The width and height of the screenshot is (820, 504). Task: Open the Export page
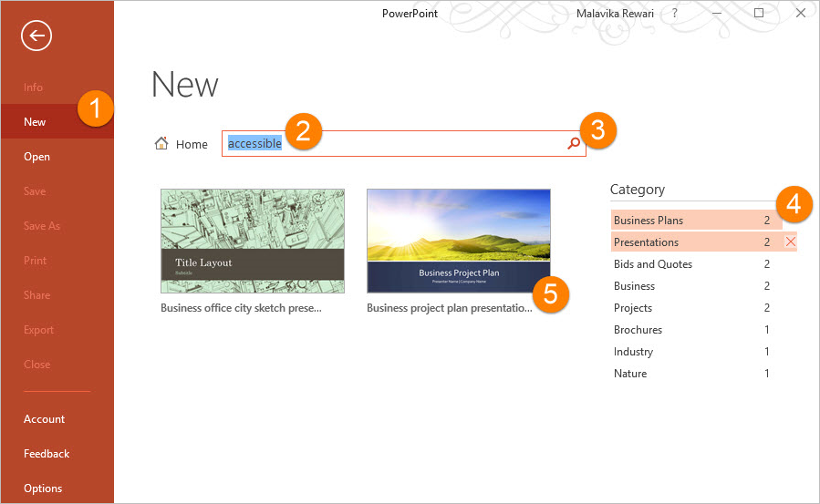tap(38, 330)
